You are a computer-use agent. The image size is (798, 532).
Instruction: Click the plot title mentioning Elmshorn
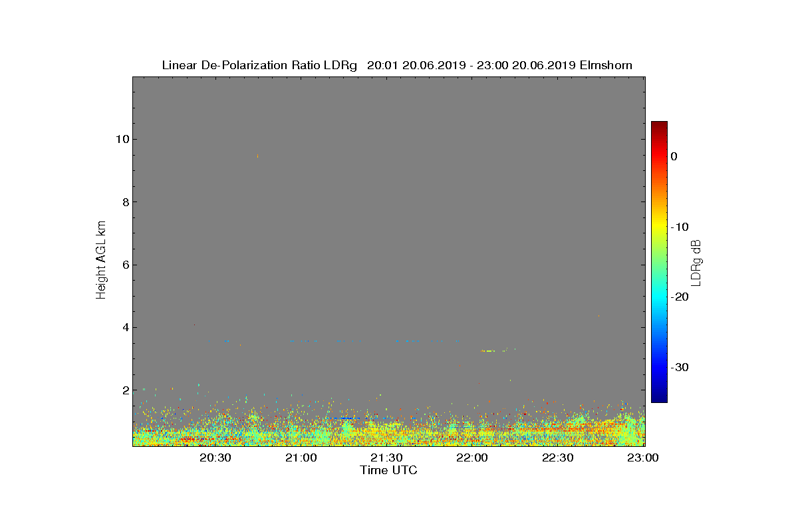point(397,65)
